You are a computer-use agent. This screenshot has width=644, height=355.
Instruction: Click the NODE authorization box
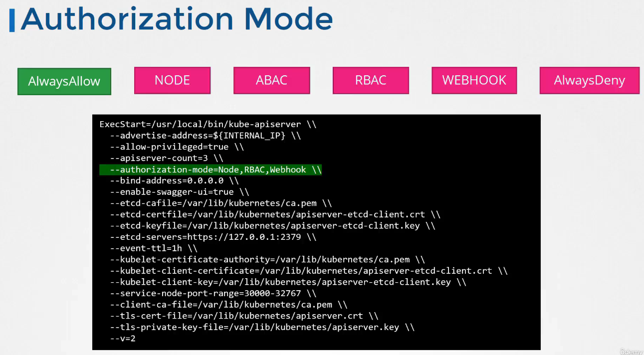172,80
